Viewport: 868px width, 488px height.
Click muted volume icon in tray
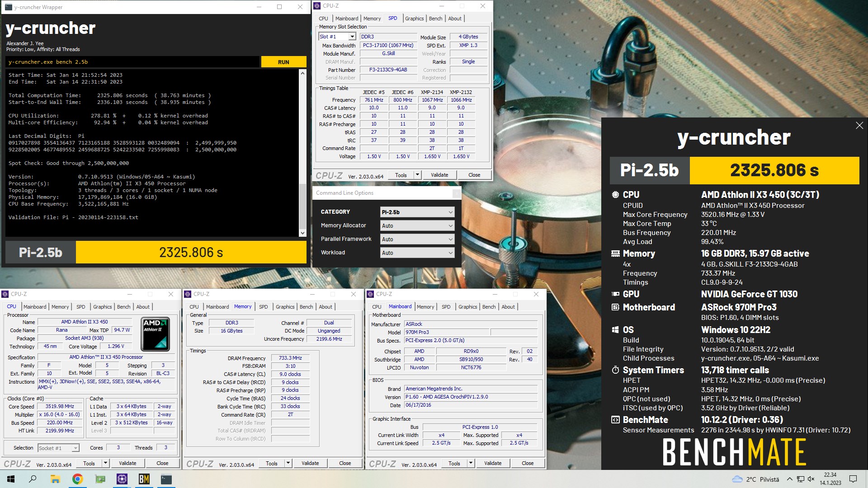[811, 479]
